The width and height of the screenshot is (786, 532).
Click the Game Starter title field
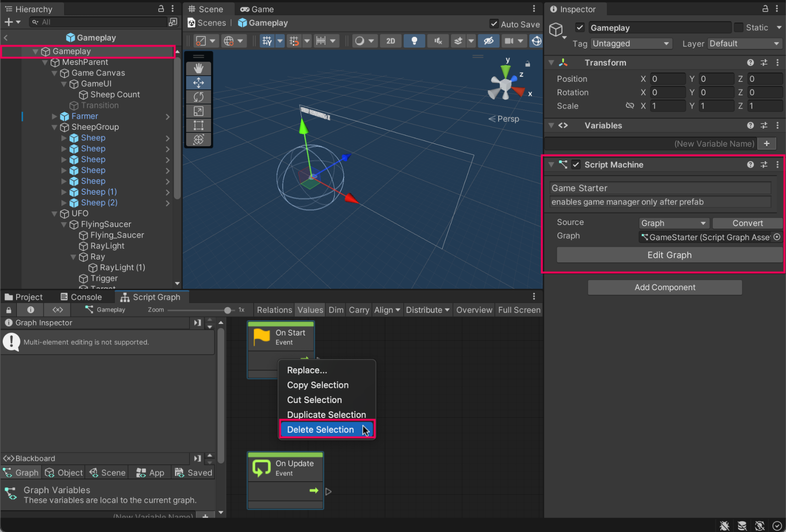click(x=659, y=188)
